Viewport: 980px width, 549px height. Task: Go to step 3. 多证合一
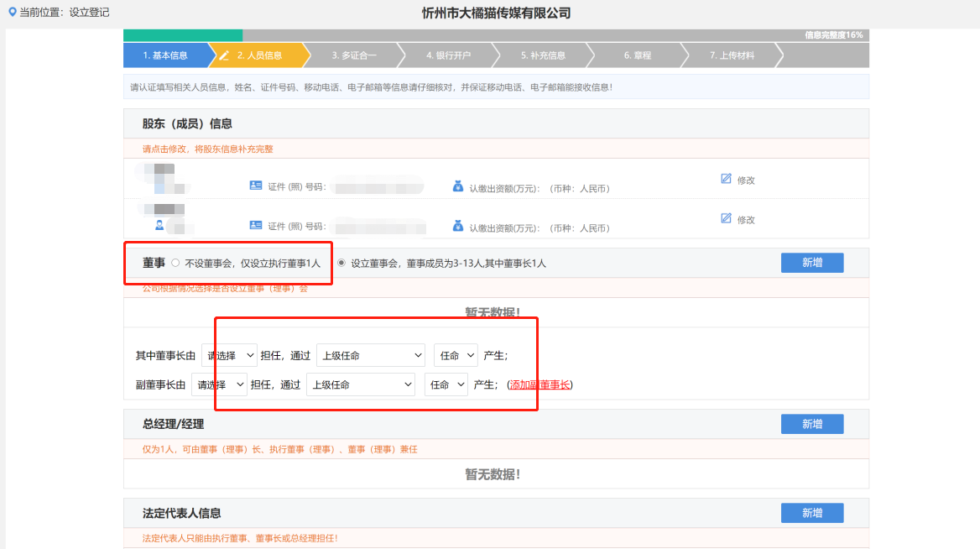[x=354, y=55]
